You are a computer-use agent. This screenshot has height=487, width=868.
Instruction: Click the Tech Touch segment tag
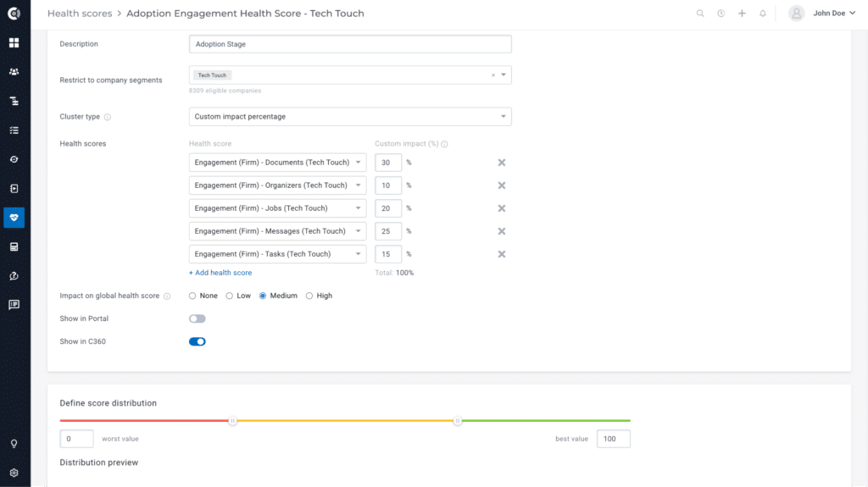(212, 75)
